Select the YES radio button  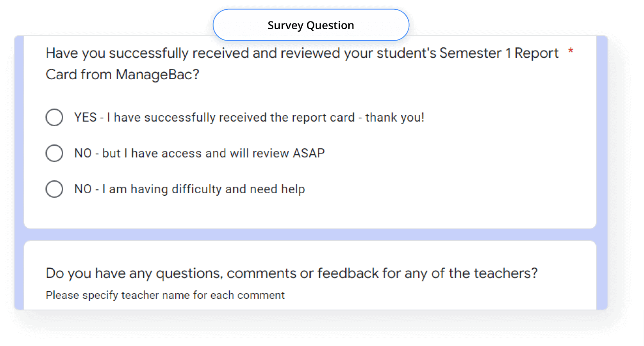[x=54, y=118]
